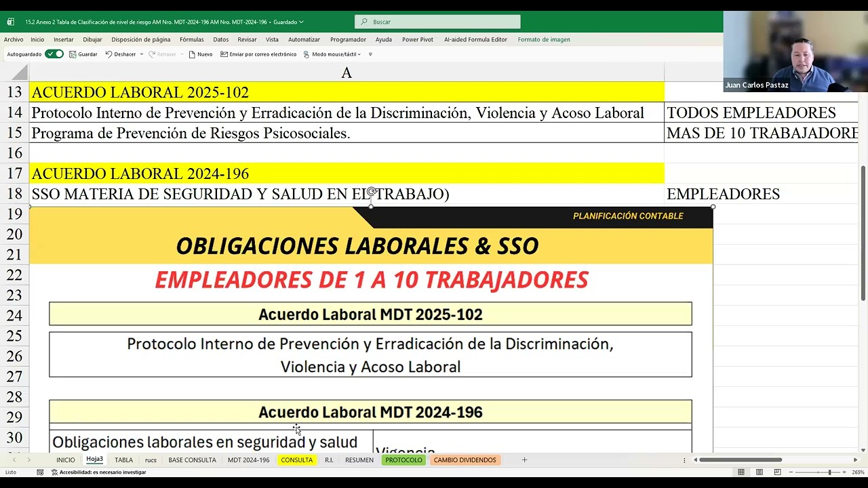868x488 pixels.
Task: Open AI-aided Formula Editor tab
Action: 475,39
